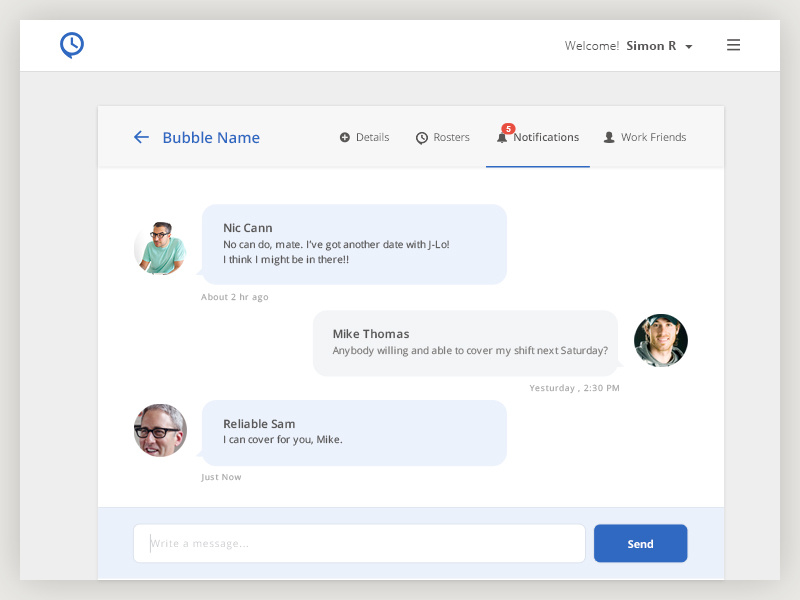Open Nic Cann's profile picture

click(160, 247)
